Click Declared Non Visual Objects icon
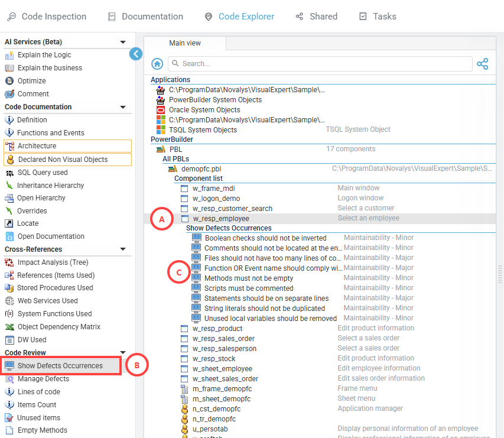The width and height of the screenshot is (504, 438). tap(10, 160)
